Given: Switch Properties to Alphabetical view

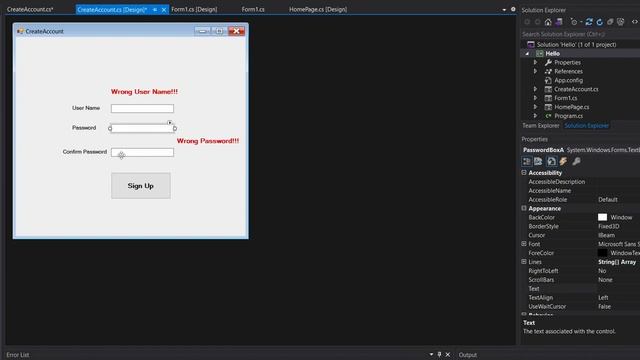Looking at the screenshot, I should [538, 162].
